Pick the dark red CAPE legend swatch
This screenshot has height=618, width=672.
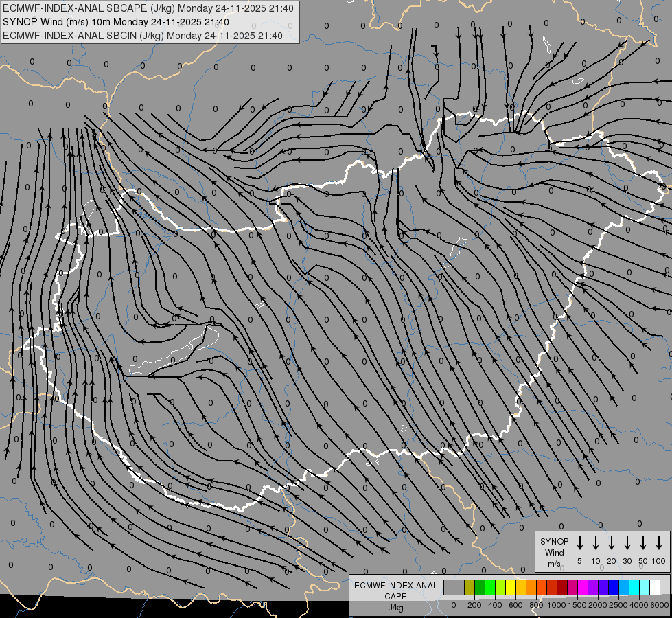point(562,587)
